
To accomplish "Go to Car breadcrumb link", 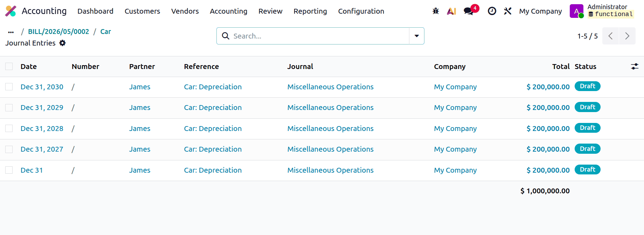I will [105, 32].
